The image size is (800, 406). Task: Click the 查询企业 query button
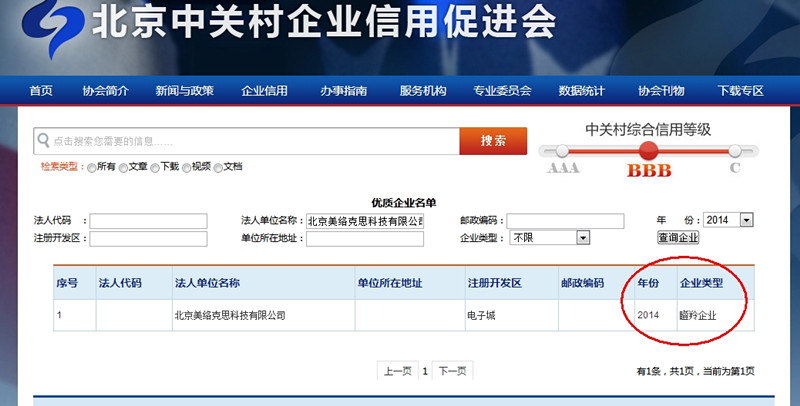(678, 238)
